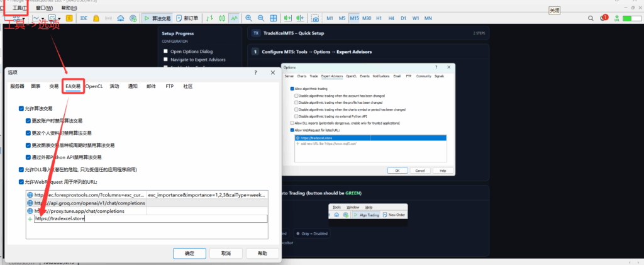Toggle the 允许WebRequest checkbox
Viewport: 644px width, 265px height.
point(21,182)
